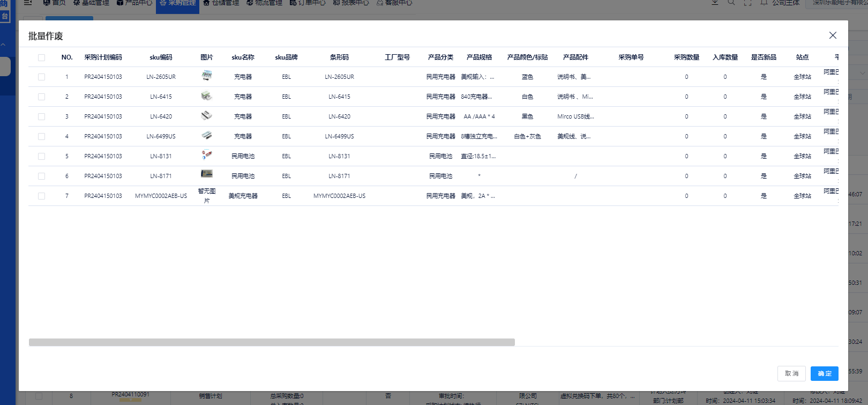The image size is (868, 405).
Task: Open 订单中心 menu in background top bar
Action: 308,3
